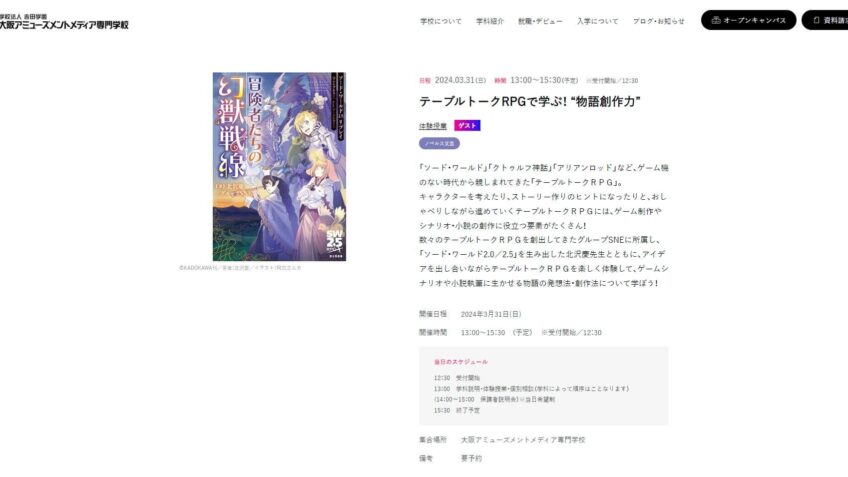Screen dimensions: 848x477
Task: Select the ノベルス文芸 department tag
Action: click(439, 143)
